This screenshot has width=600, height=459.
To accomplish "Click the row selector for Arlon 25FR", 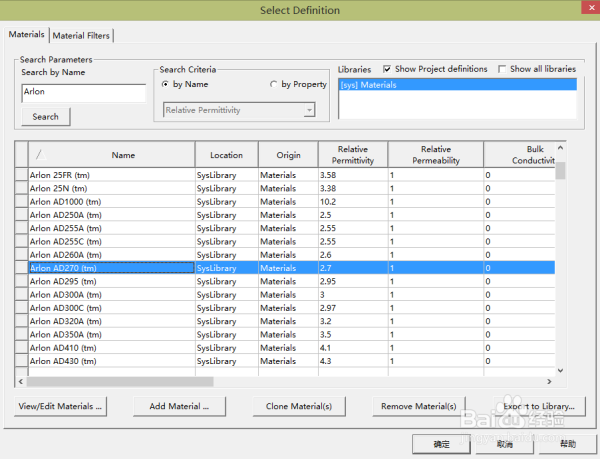I will pyautogui.click(x=21, y=175).
